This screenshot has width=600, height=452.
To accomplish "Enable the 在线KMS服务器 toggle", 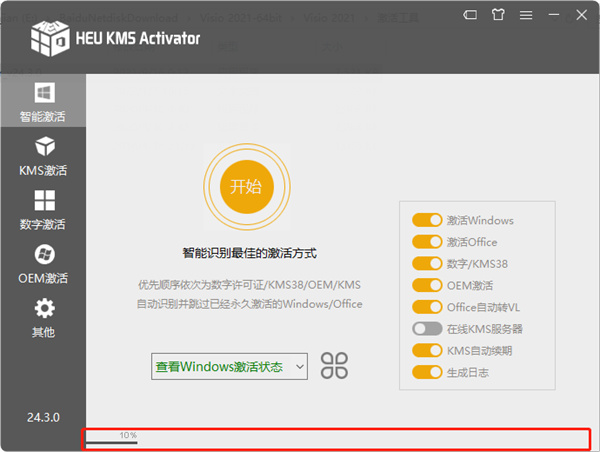I will click(427, 328).
